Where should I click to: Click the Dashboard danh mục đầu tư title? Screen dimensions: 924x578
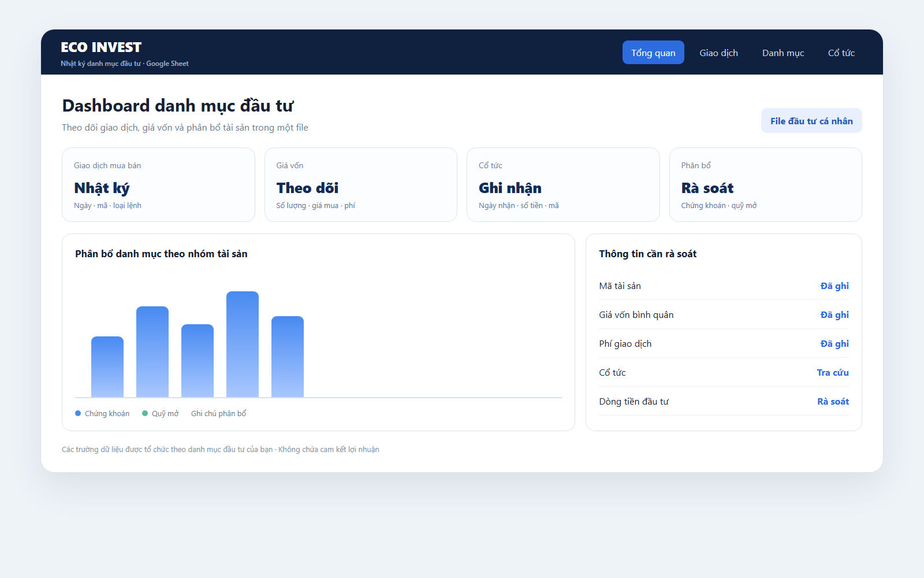(x=178, y=106)
